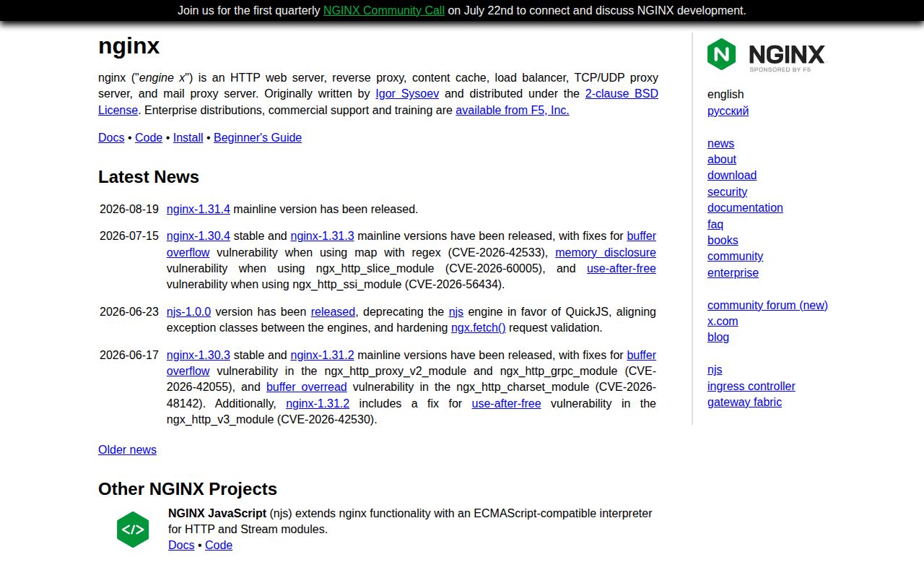This screenshot has height=578, width=924.
Task: Click the 2026-06-23 news date
Action: (x=129, y=312)
